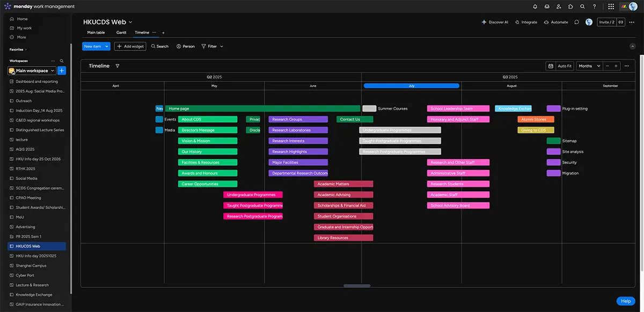Open the Help button at bottom right
The image size is (644, 312).
coord(626,301)
